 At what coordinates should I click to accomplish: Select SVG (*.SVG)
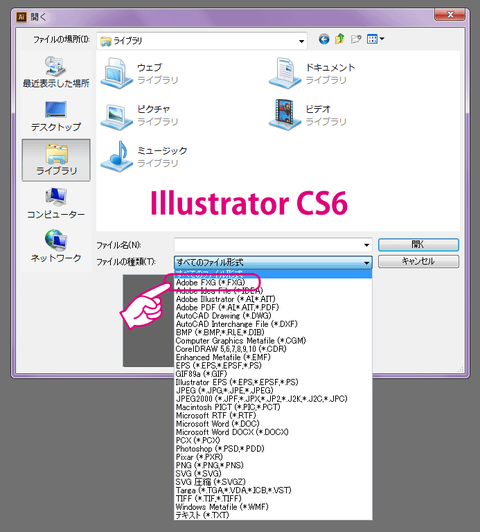[x=273, y=474]
